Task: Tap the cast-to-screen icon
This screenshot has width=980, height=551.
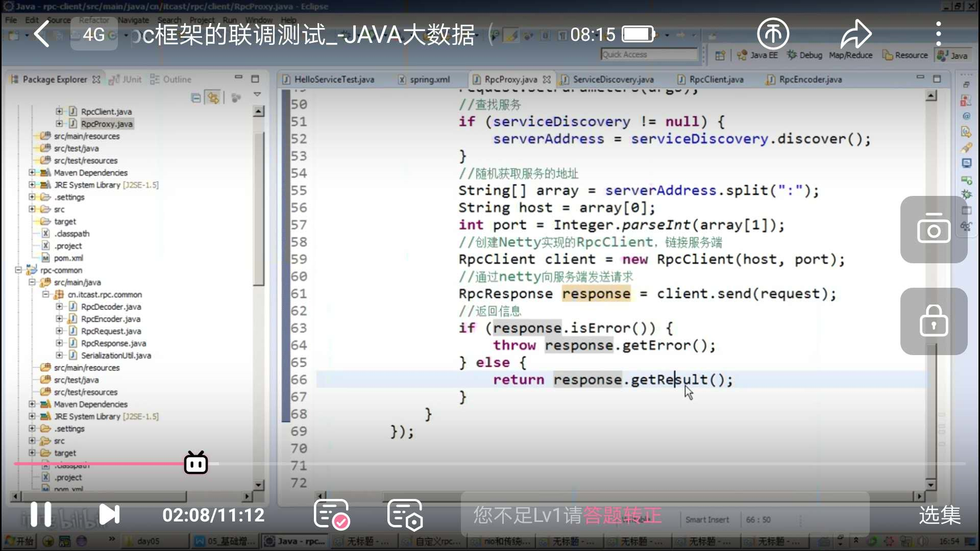Action: pyautogui.click(x=772, y=34)
